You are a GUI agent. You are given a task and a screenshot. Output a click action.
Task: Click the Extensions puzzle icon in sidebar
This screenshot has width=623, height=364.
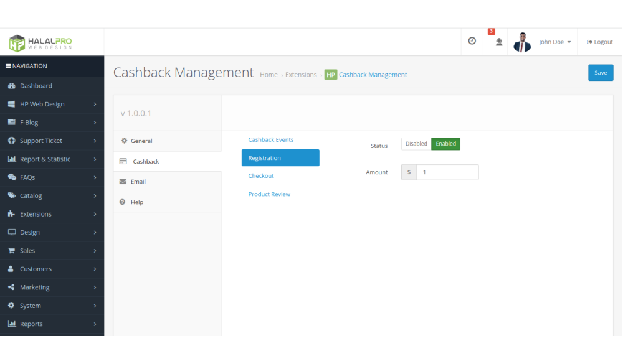[x=11, y=214]
